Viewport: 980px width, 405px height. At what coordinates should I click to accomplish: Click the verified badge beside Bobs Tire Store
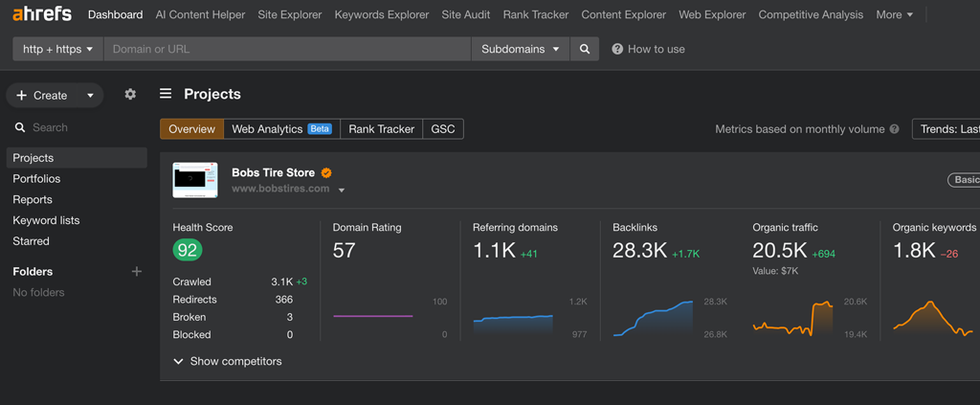(326, 173)
